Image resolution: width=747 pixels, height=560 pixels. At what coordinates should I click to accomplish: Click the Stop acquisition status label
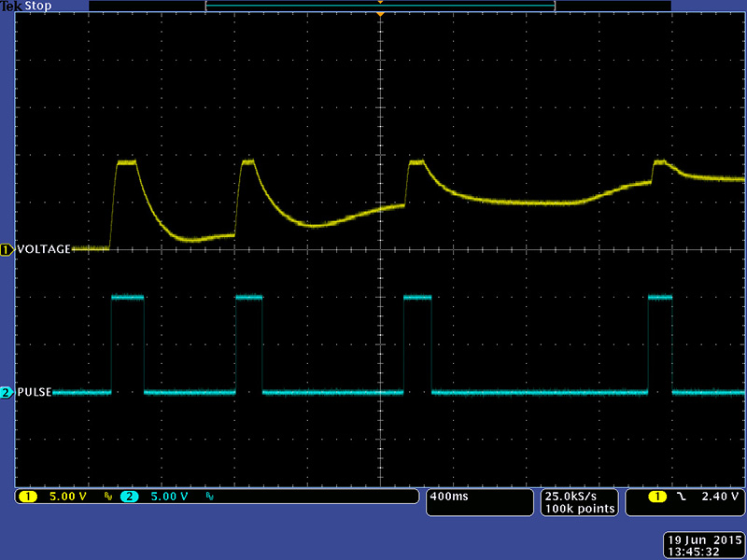click(38, 6)
